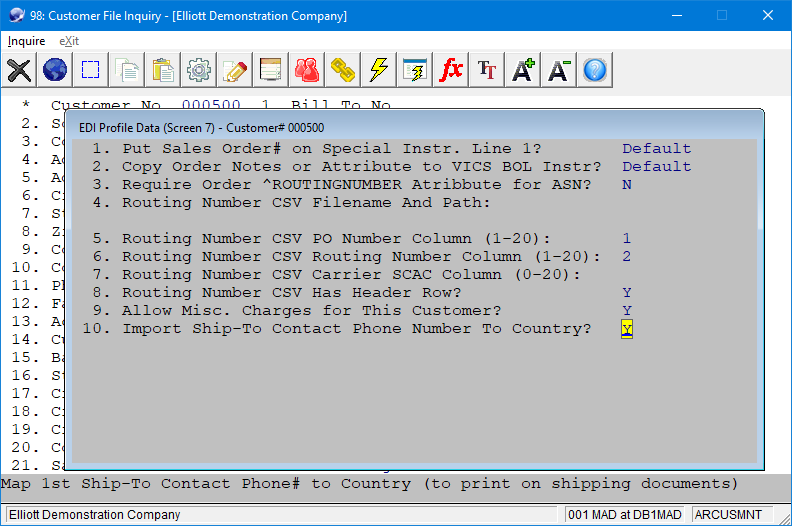
Task: Click Y value for CSV Has Header Row
Action: coord(627,293)
